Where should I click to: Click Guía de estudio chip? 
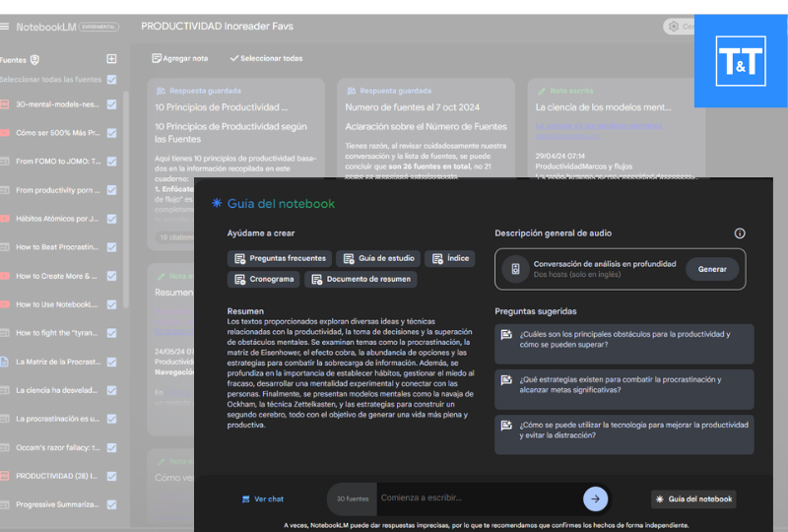[x=378, y=258]
